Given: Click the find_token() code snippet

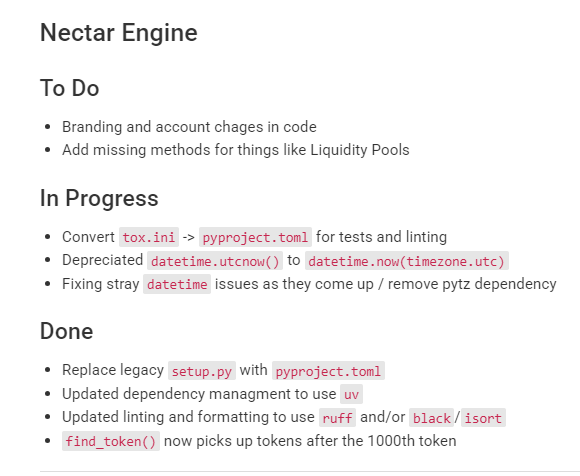Looking at the screenshot, I should click(x=111, y=441).
